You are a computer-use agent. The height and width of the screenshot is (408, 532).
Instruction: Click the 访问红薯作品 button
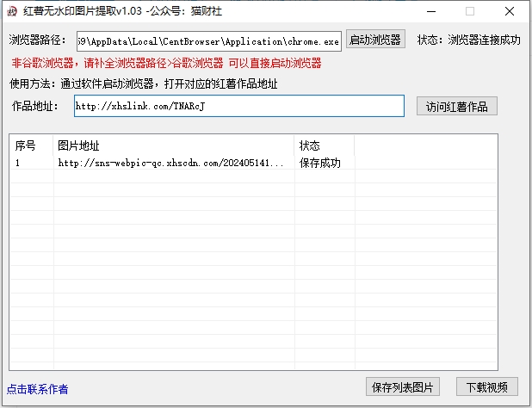click(x=457, y=107)
